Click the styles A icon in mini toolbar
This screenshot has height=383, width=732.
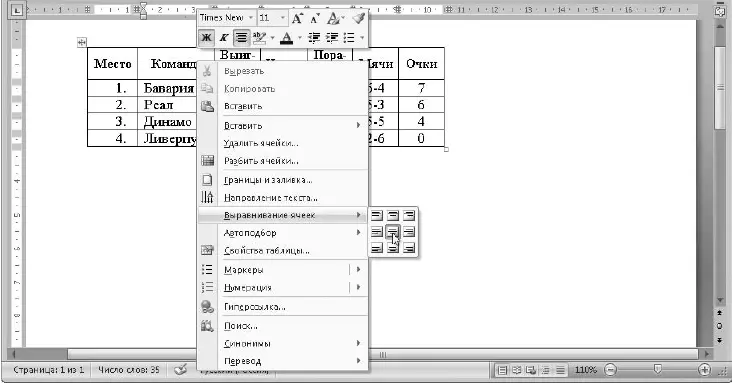(333, 18)
